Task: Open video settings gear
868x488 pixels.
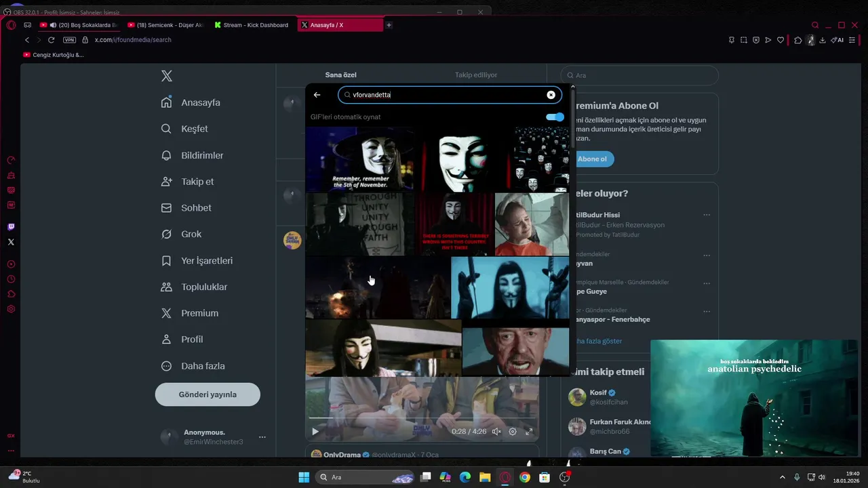Action: point(513,431)
